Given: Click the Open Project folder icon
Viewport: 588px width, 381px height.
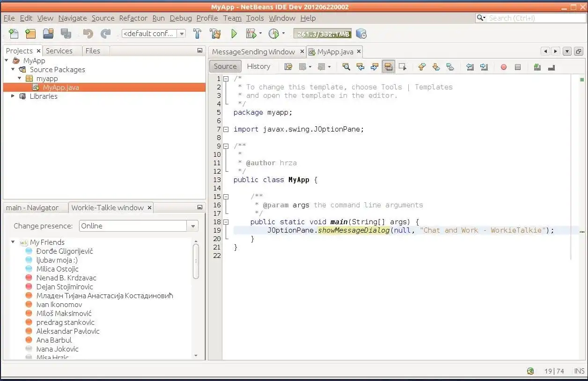Looking at the screenshot, I should coord(48,34).
